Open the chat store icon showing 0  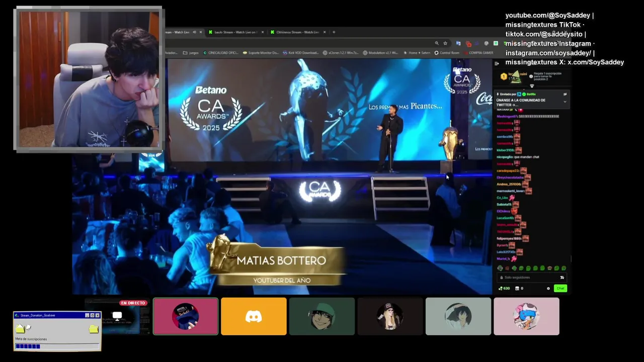pyautogui.click(x=519, y=289)
